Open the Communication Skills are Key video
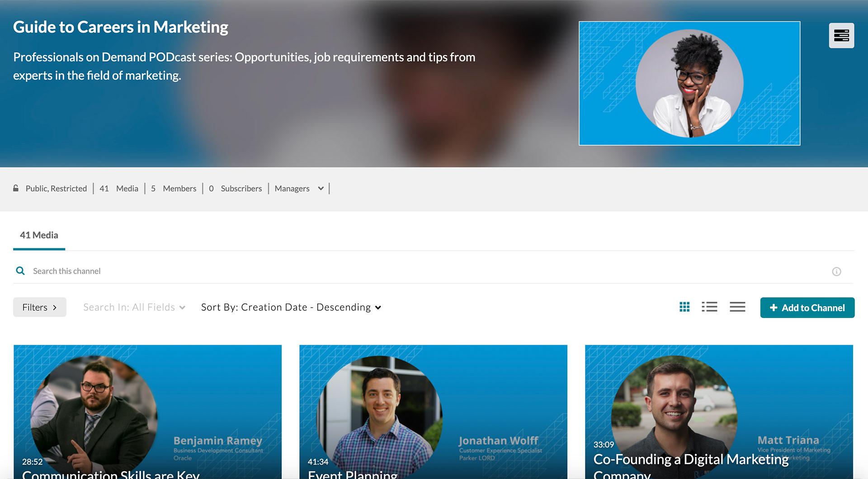This screenshot has width=868, height=479. pyautogui.click(x=147, y=412)
